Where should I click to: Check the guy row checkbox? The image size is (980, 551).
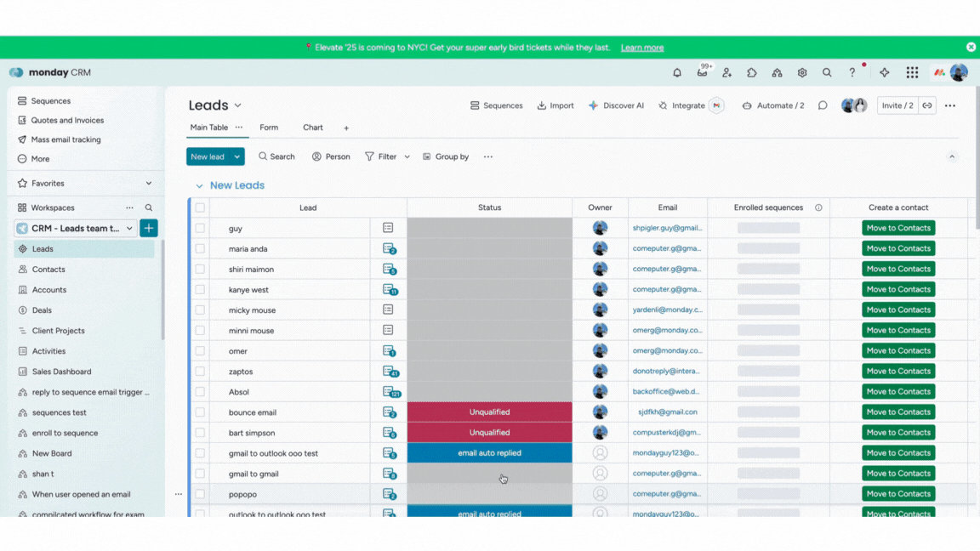pos(200,228)
